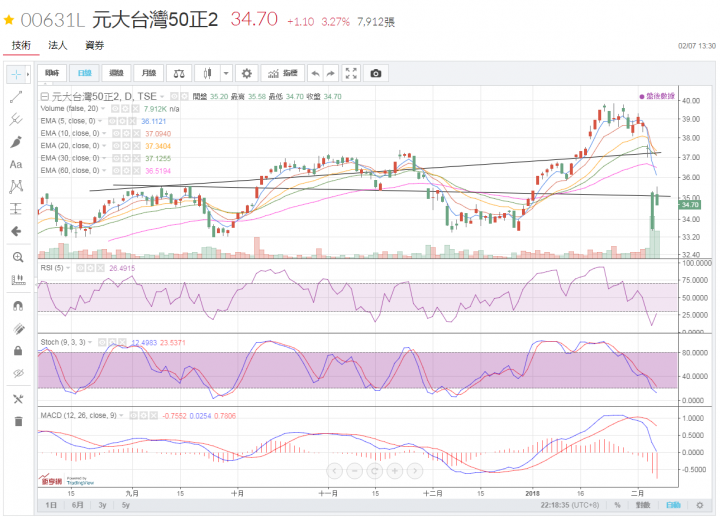
Task: Toggle visibility of the RSI (5) indicator
Action: [80, 268]
